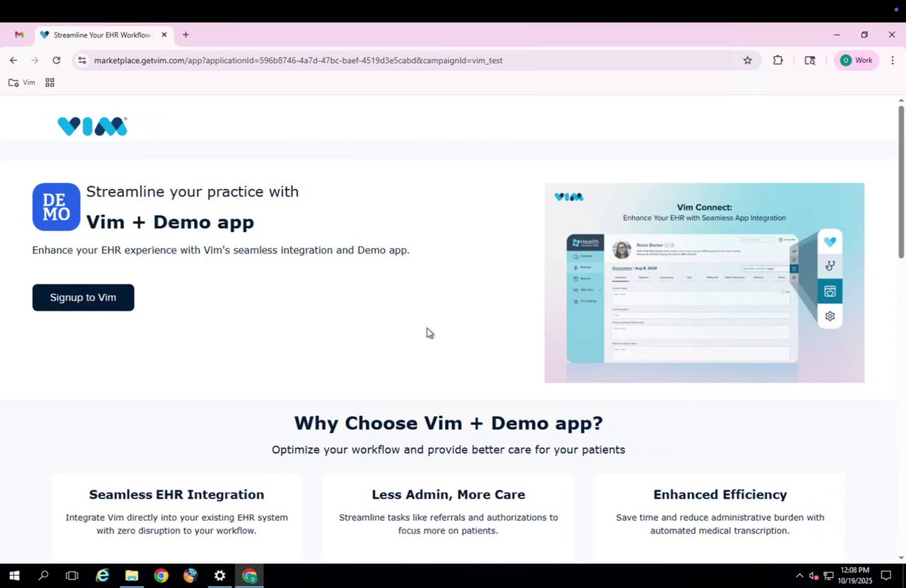This screenshot has height=588, width=906.
Task: Go back to the previous page
Action: pyautogui.click(x=13, y=60)
